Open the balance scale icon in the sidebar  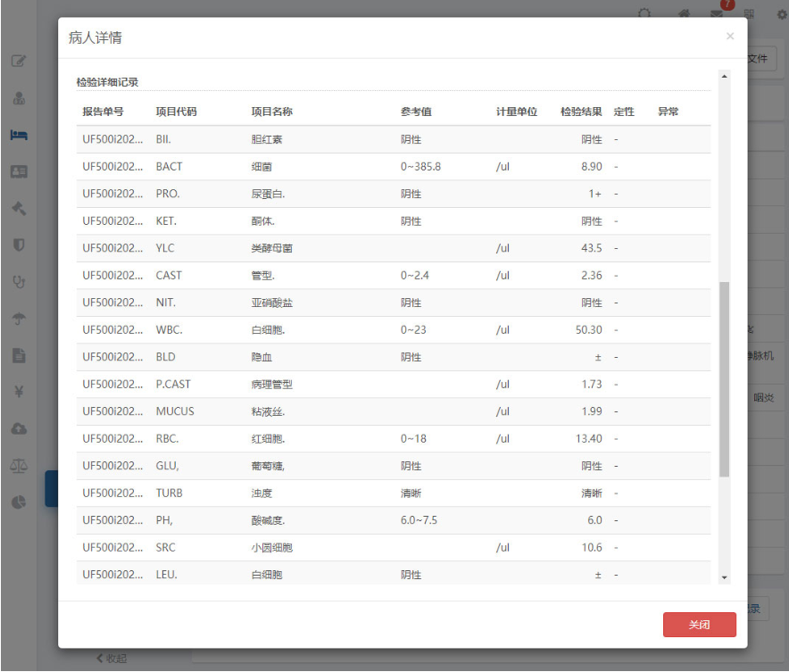coord(19,465)
